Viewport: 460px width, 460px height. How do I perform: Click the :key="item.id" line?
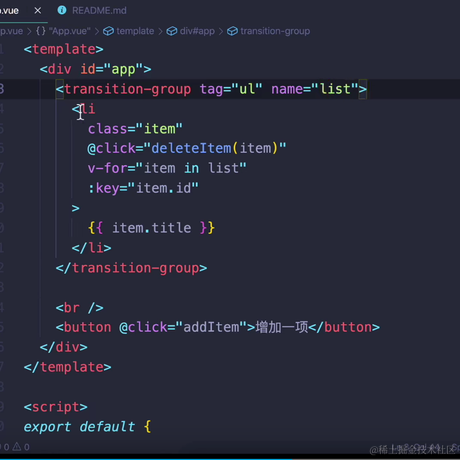click(x=143, y=188)
